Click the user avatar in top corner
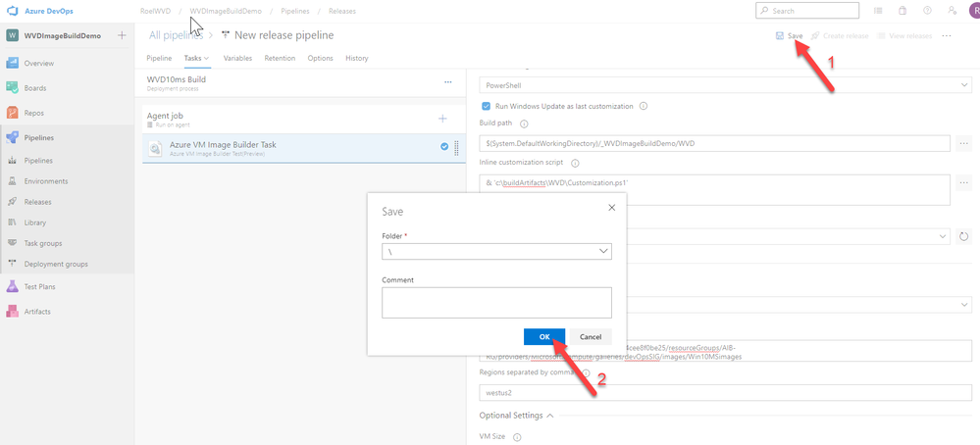Image resolution: width=980 pixels, height=445 pixels. point(973,11)
